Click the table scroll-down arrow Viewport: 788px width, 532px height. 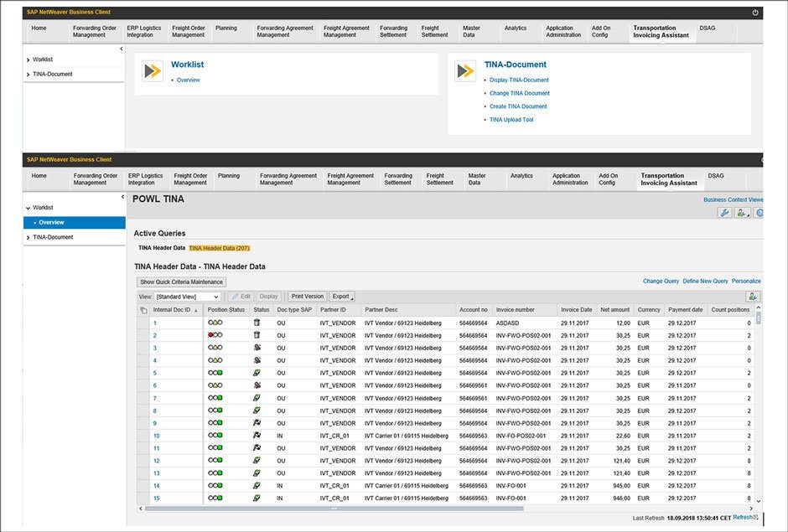[x=759, y=501]
